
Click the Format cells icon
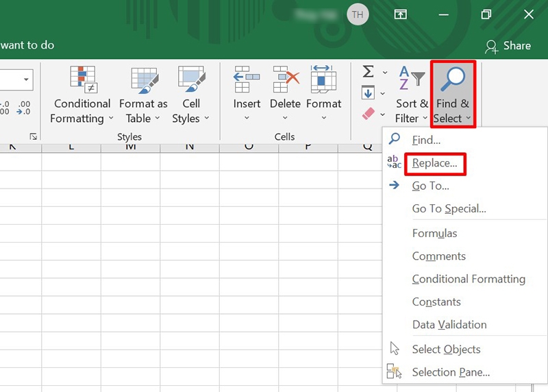click(323, 81)
